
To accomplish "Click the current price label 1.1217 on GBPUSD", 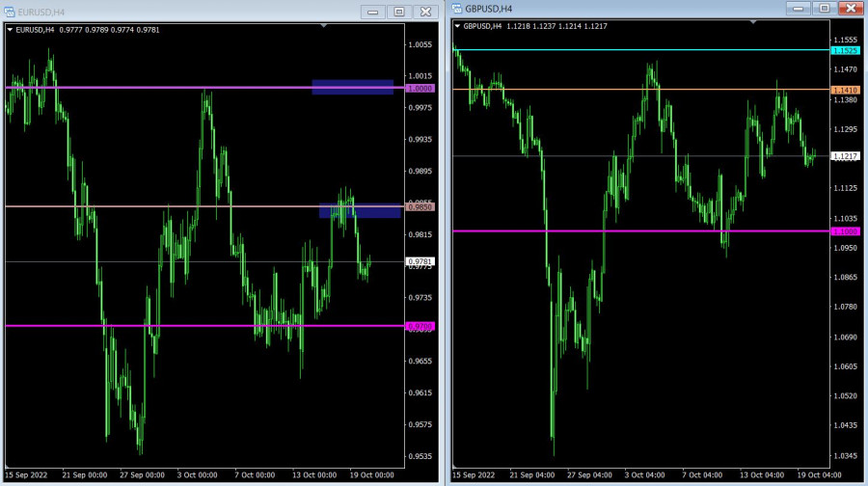I will [845, 156].
